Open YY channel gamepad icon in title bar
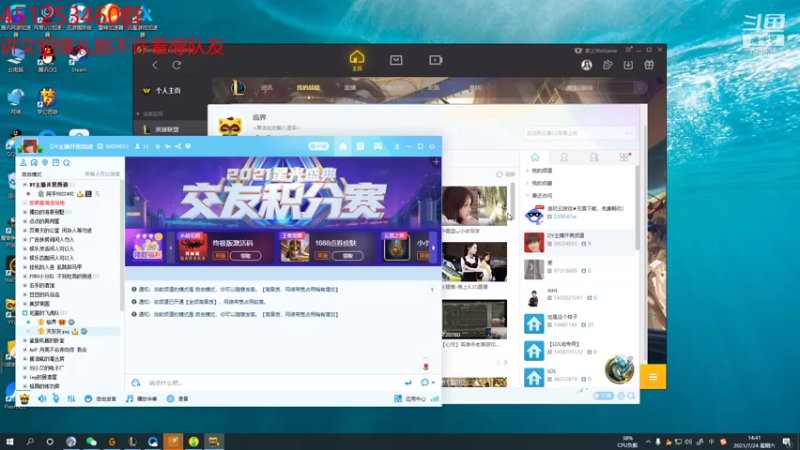The height and width of the screenshot is (450, 800). [x=378, y=146]
